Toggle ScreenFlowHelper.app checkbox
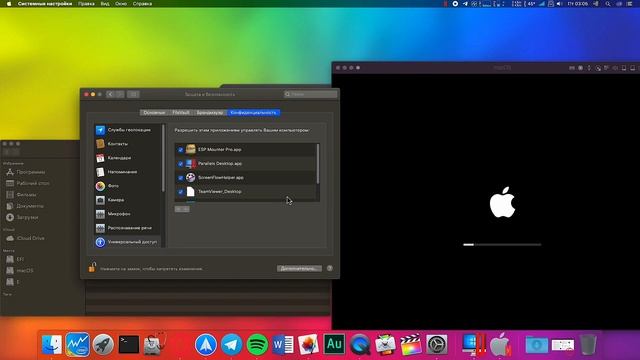 [x=180, y=178]
